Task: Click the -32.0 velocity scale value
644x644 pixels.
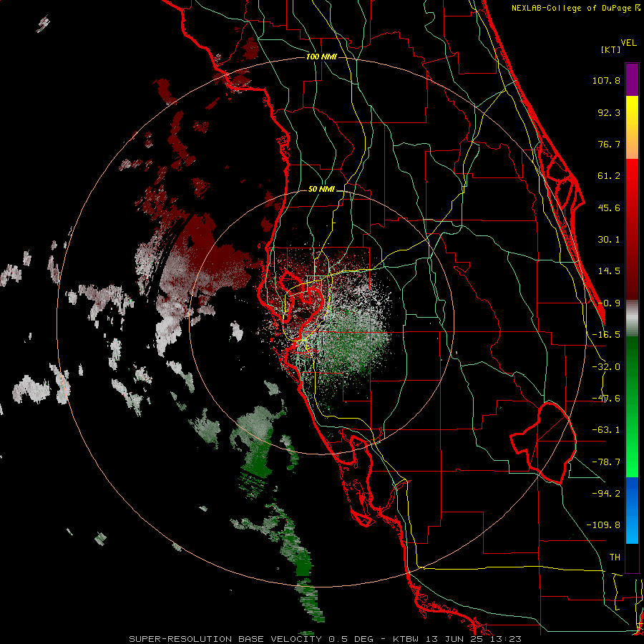Action: (606, 367)
